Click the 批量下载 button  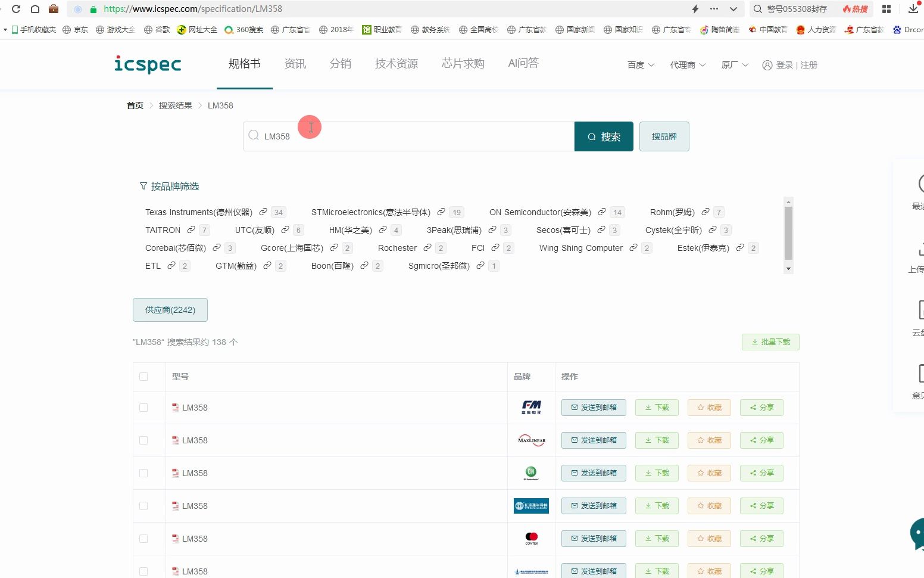point(770,342)
